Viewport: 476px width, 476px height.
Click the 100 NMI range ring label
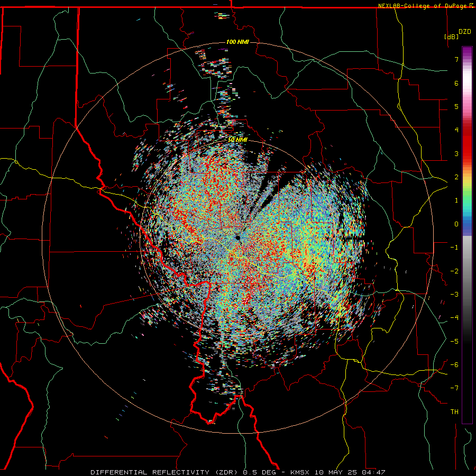pyautogui.click(x=237, y=42)
